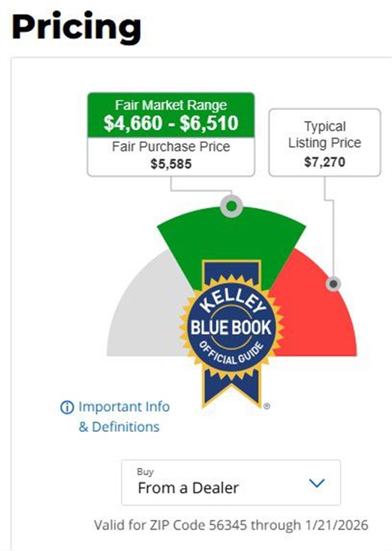
Task: Click the info circle icon
Action: 67,408
